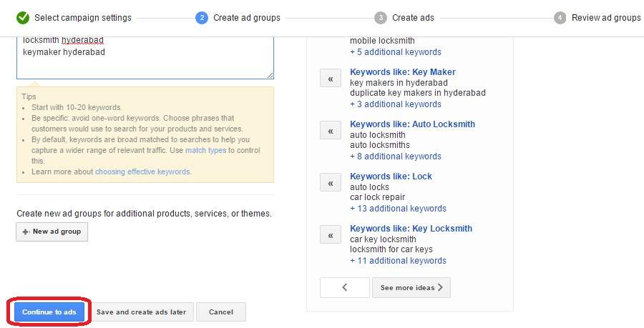
Task: Add the Auto Locksmith keyword group arrow
Action: click(x=331, y=131)
